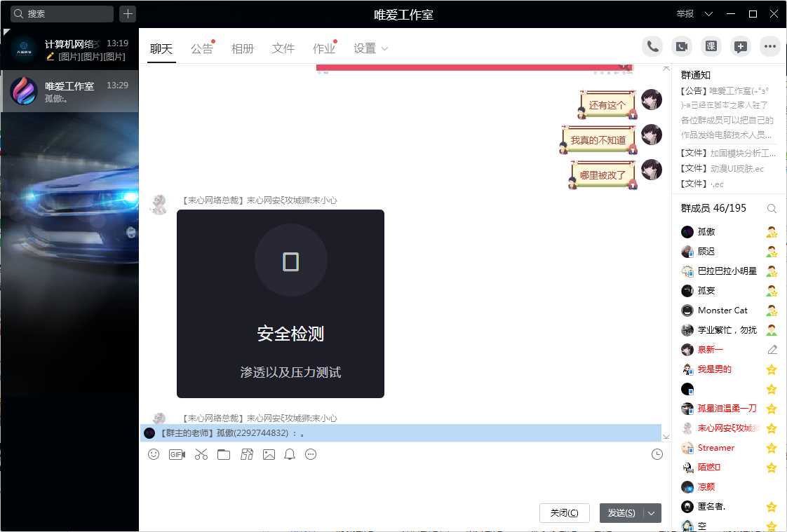Click the 群成员 46/195 header

coord(713,208)
